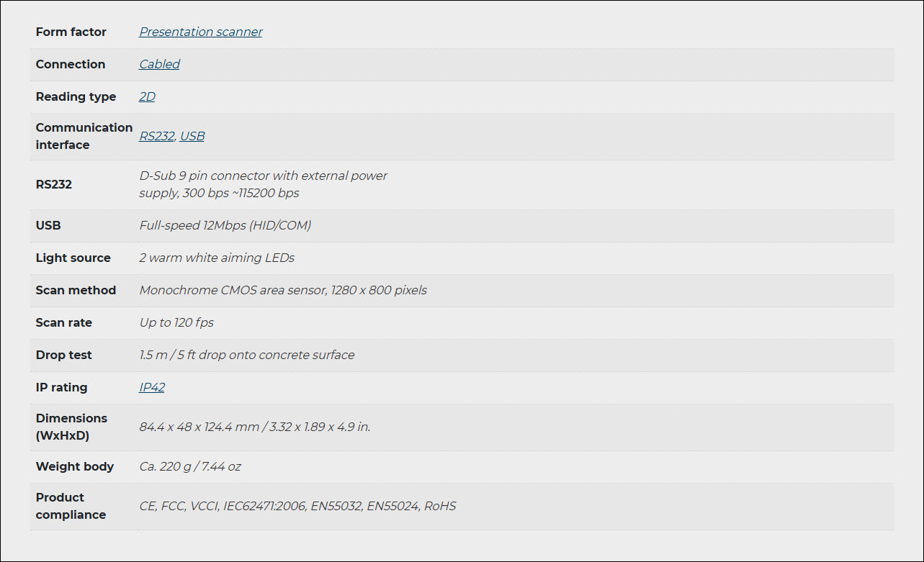Select the Form factor row label
The width and height of the screenshot is (924, 562).
point(71,32)
